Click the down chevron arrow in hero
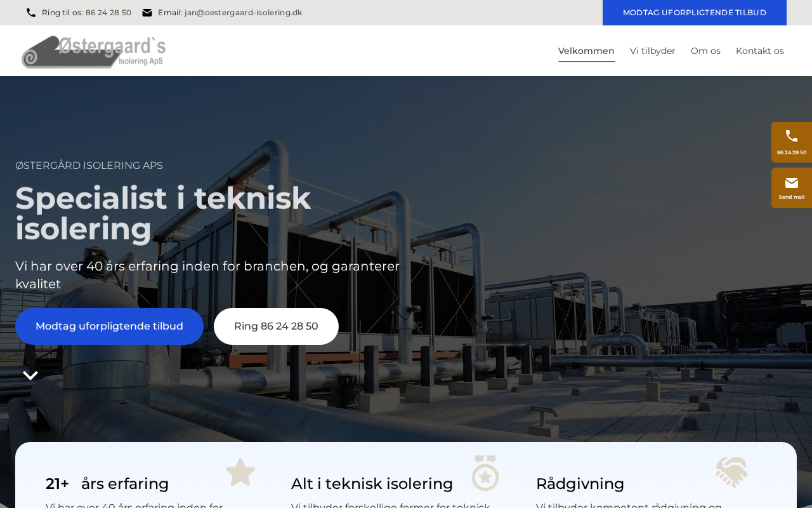 point(30,375)
